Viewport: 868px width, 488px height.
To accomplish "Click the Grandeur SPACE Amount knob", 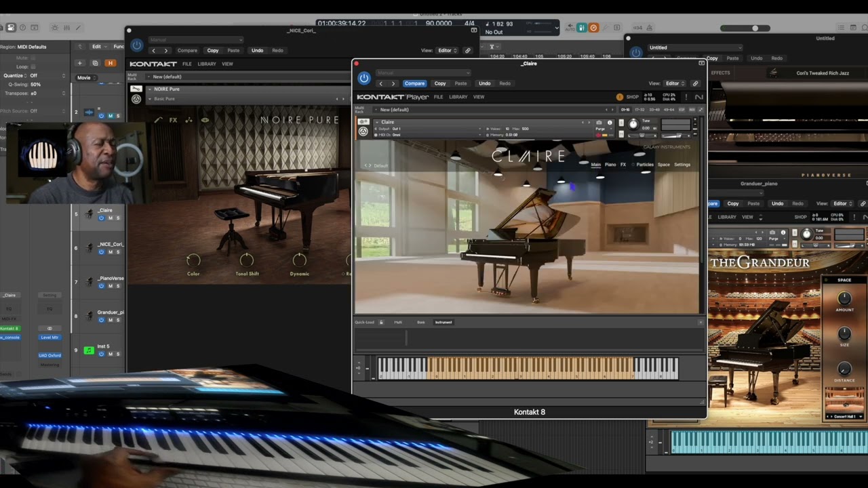I will 844,298.
